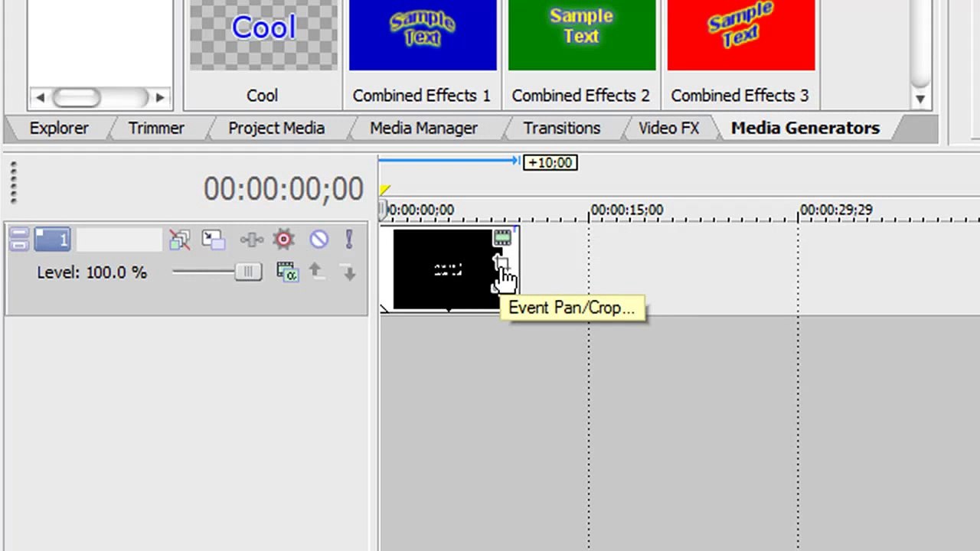Choose the Combined Effects 1 preset

pos(423,35)
